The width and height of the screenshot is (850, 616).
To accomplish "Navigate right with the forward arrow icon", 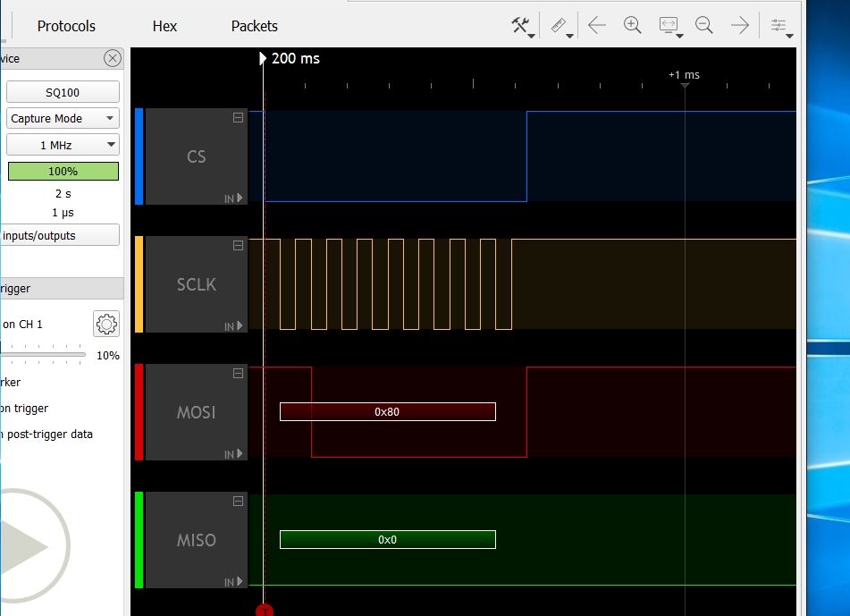I will (x=739, y=24).
